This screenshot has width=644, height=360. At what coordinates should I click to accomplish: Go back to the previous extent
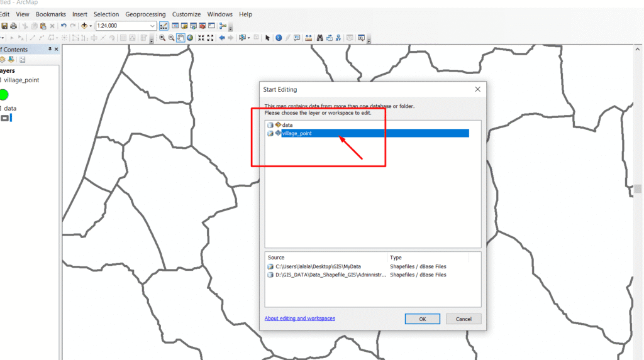[x=222, y=38]
